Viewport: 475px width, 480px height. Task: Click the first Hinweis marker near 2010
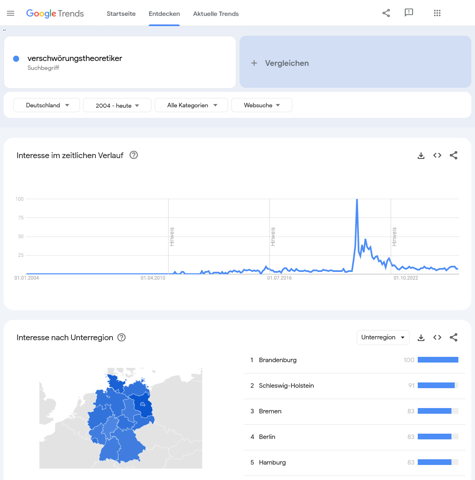pyautogui.click(x=172, y=237)
